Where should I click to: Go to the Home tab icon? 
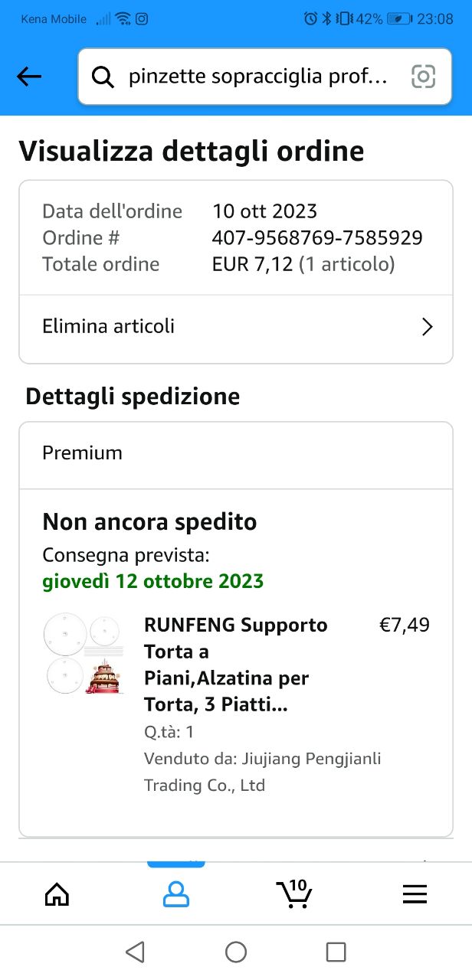57,893
